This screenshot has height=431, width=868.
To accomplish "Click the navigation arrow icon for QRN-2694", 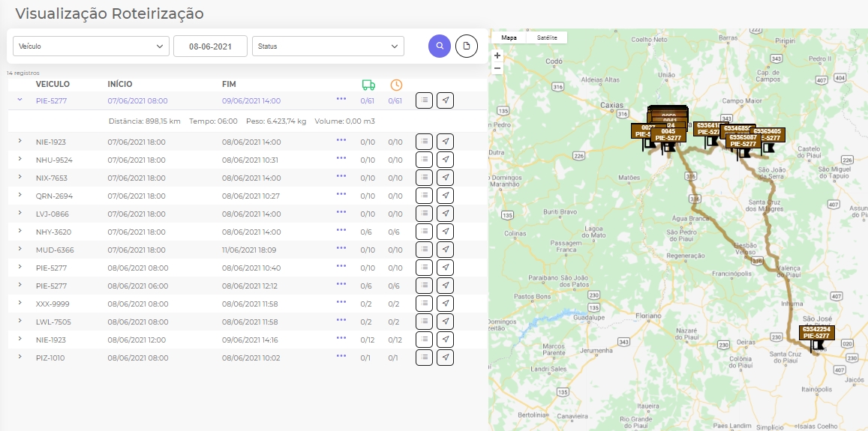I will 445,196.
